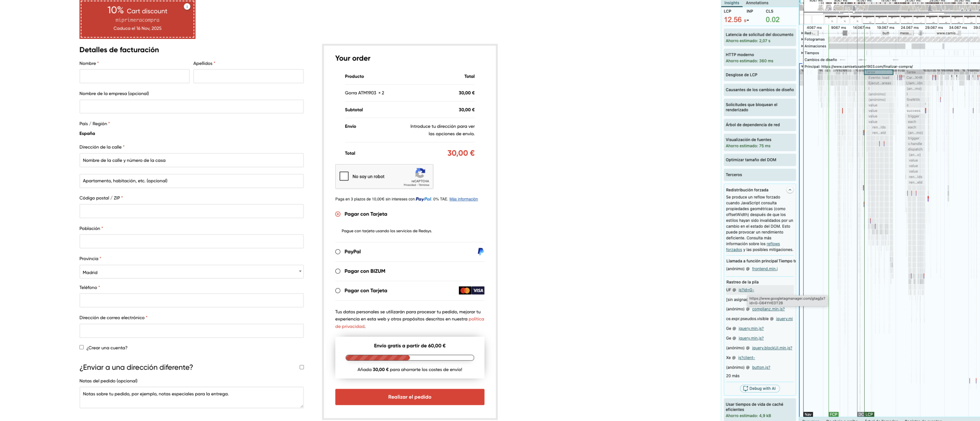The width and height of the screenshot is (980, 421).
Task: Click the FCP marker in timeline
Action: (833, 414)
